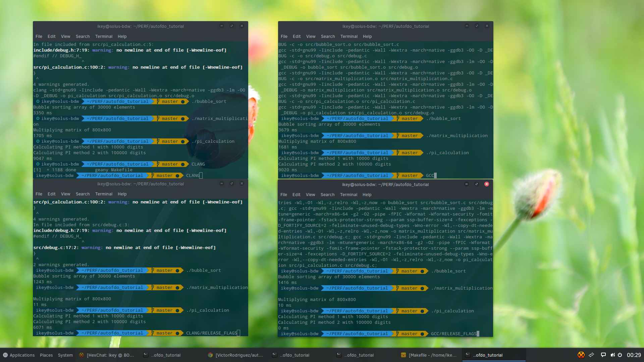Click the '1681 ms' matrix result line

tap(288, 147)
